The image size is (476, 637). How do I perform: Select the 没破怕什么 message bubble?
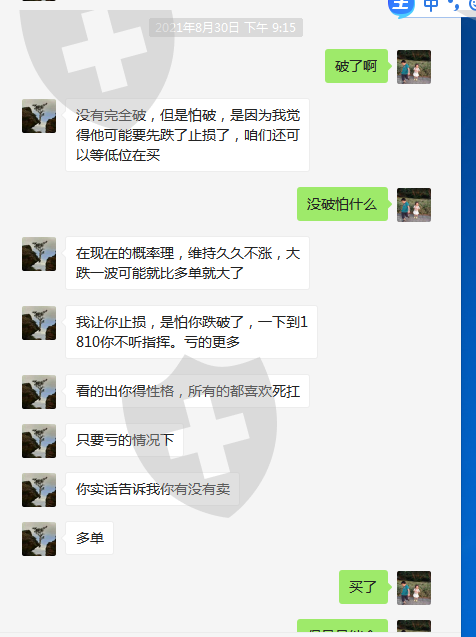tap(342, 204)
